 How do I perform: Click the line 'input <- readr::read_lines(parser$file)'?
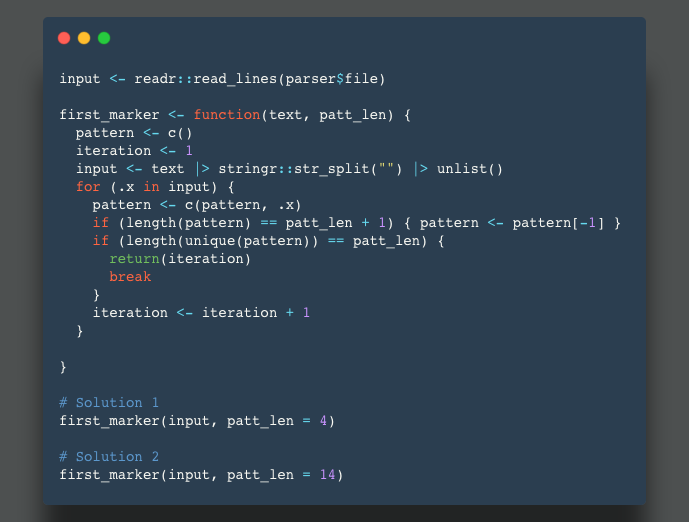click(222, 79)
